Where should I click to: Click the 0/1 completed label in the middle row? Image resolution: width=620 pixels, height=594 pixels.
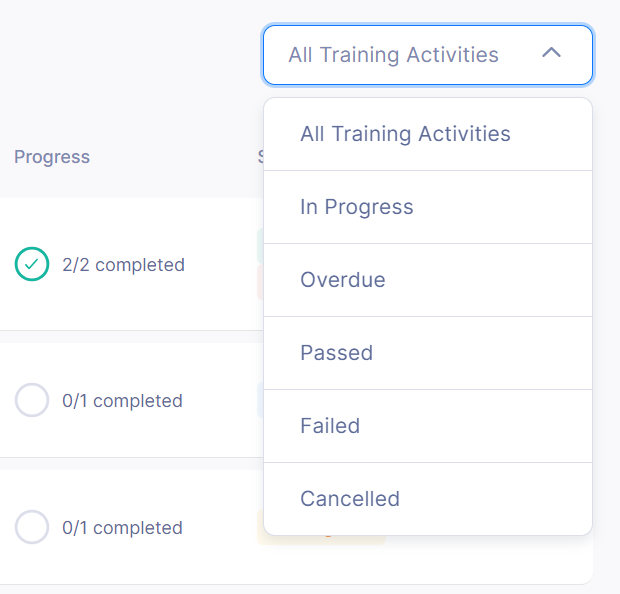(x=122, y=401)
